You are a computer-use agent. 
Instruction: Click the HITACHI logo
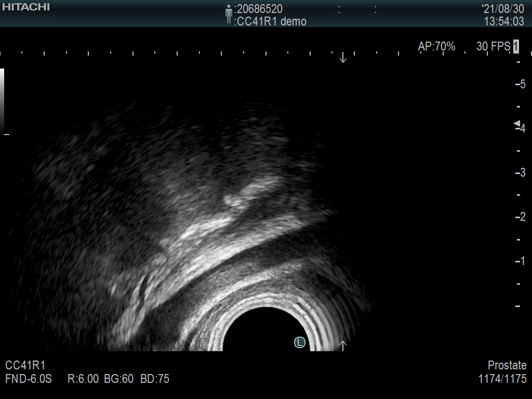pyautogui.click(x=26, y=7)
